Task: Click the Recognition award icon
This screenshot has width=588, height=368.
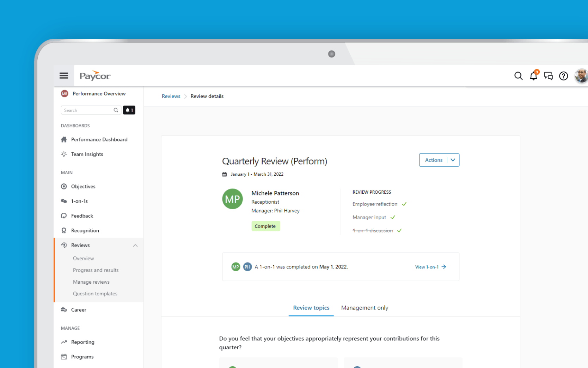Action: tap(64, 230)
